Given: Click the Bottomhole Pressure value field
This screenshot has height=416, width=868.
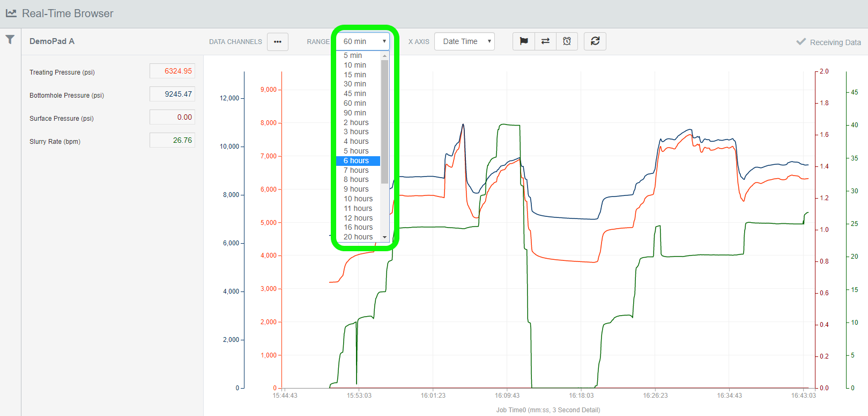Looking at the screenshot, I should [x=172, y=94].
